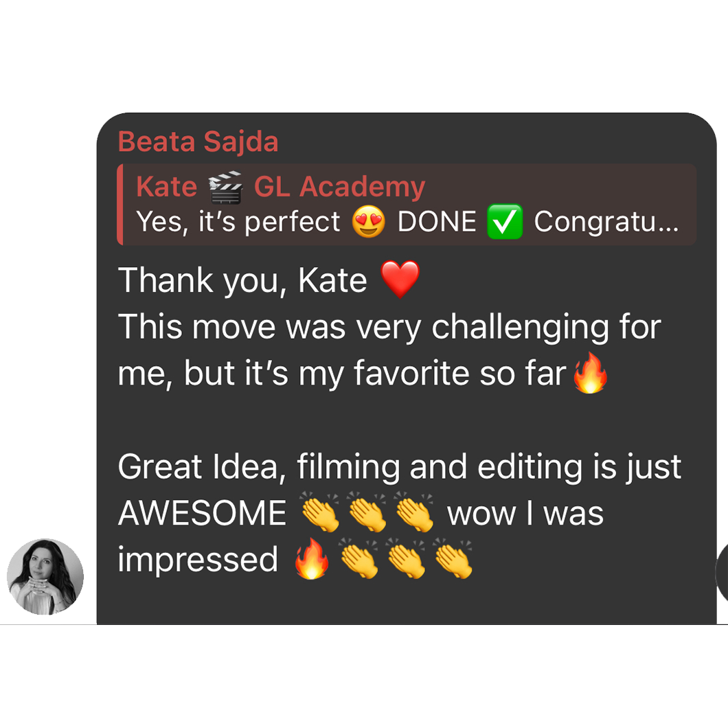
Task: Open Beata Sajda's round profile photo
Action: pyautogui.click(x=45, y=576)
